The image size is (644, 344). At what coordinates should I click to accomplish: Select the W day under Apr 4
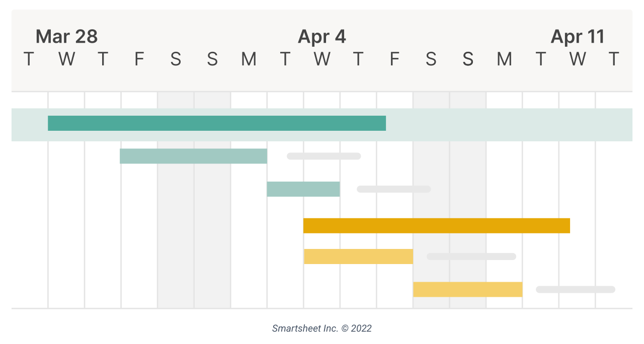click(x=322, y=59)
